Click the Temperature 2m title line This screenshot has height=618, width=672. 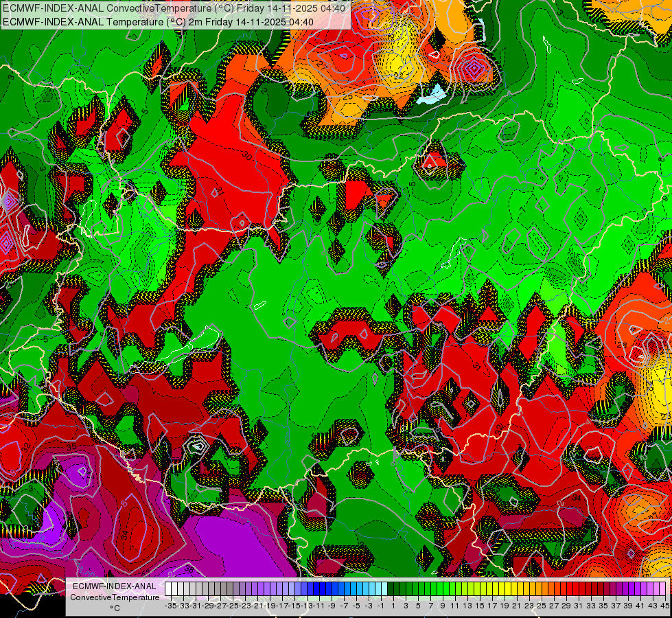point(158,22)
